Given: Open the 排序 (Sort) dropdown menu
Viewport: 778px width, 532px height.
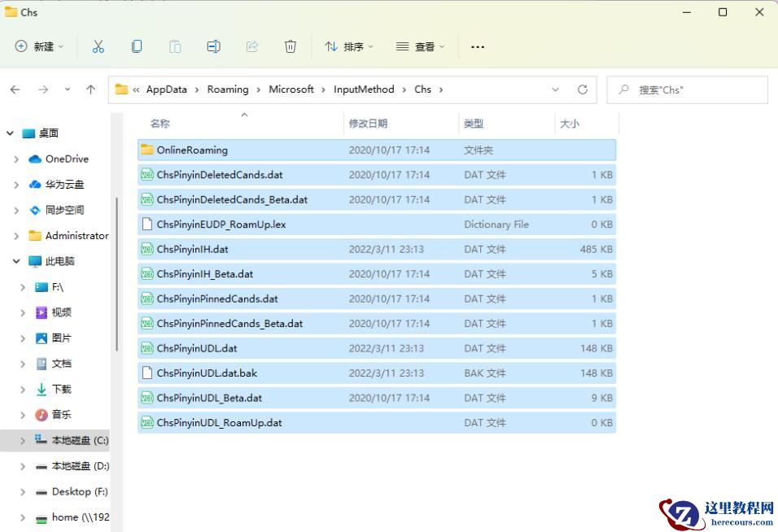Looking at the screenshot, I should 348,46.
